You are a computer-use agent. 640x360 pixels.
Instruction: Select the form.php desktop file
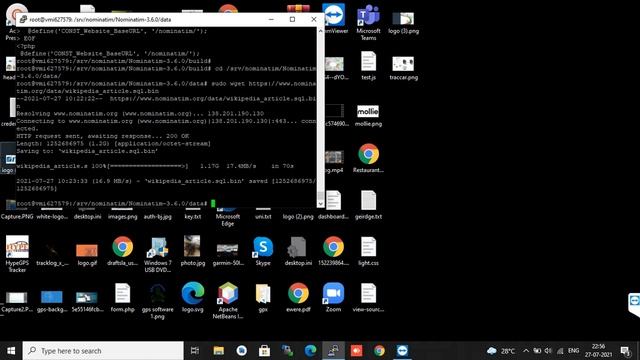[x=122, y=298]
